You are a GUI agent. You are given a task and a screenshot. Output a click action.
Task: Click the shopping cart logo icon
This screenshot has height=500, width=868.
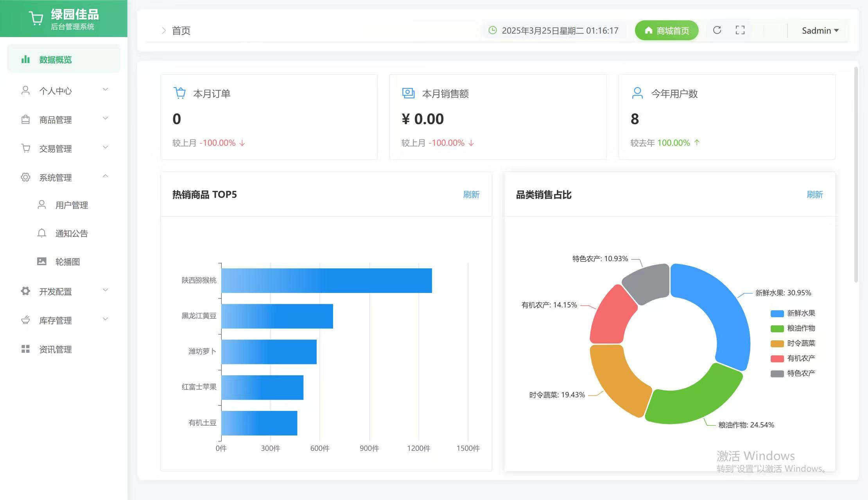pos(36,18)
